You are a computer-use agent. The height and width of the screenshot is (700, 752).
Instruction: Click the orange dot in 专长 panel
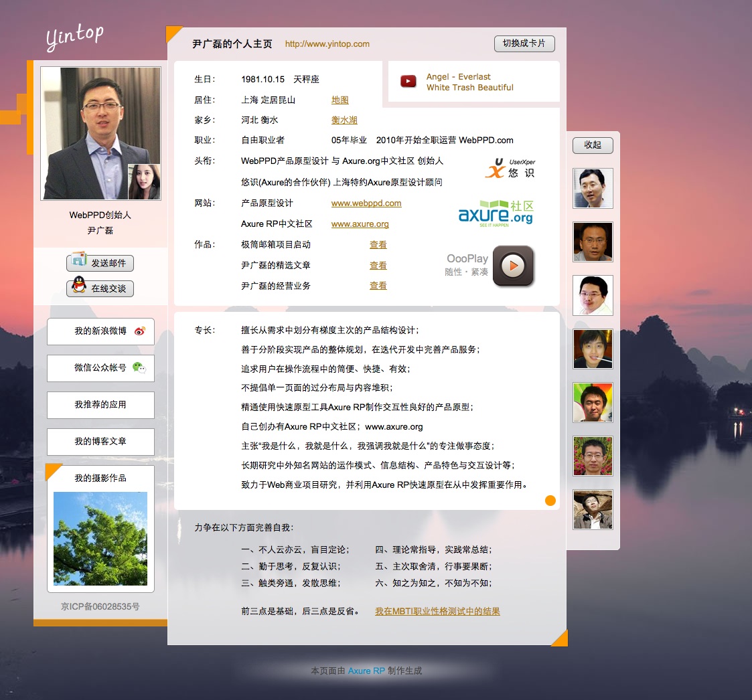pyautogui.click(x=550, y=501)
